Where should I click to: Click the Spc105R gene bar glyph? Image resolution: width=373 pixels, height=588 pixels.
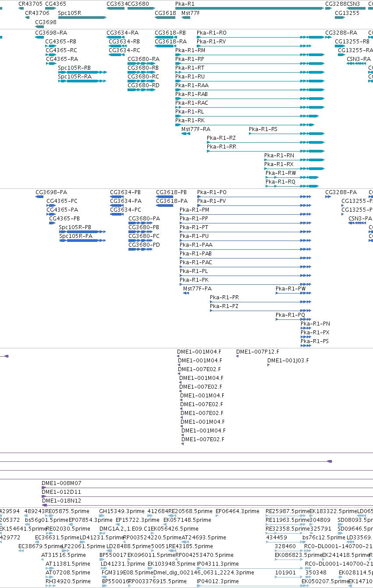coord(82,18)
